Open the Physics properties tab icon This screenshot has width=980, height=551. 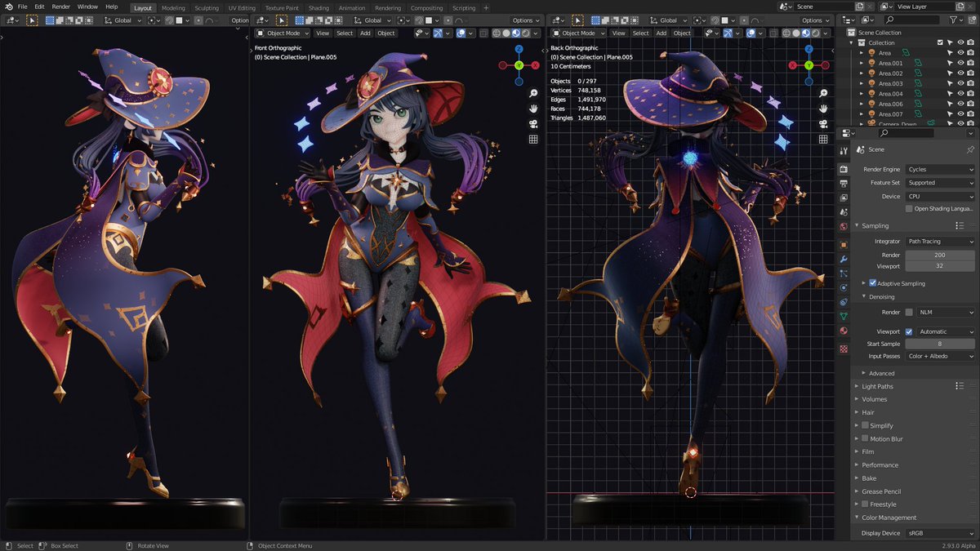coord(844,287)
